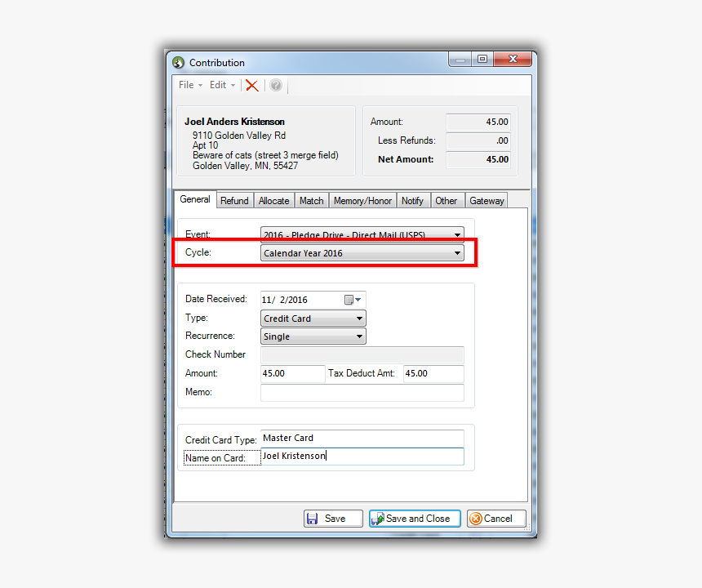Screen dimensions: 702x588
Task: Click the Tax Deduct Amt field
Action: coord(433,374)
